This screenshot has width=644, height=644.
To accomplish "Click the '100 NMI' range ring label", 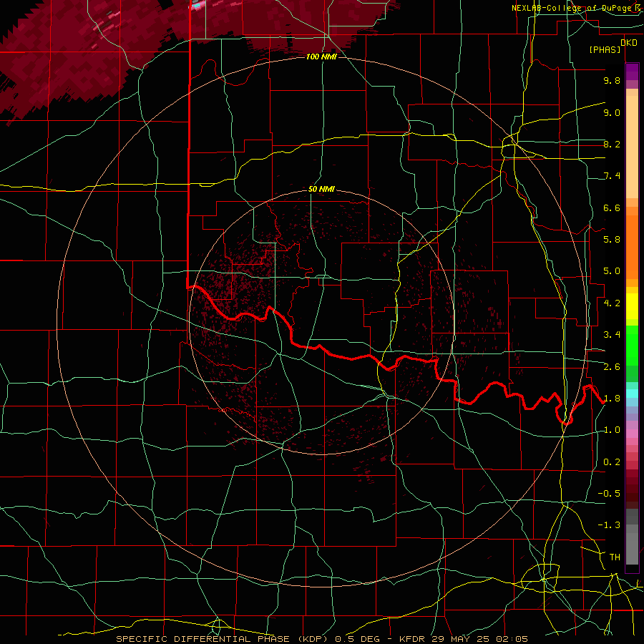I will point(321,57).
